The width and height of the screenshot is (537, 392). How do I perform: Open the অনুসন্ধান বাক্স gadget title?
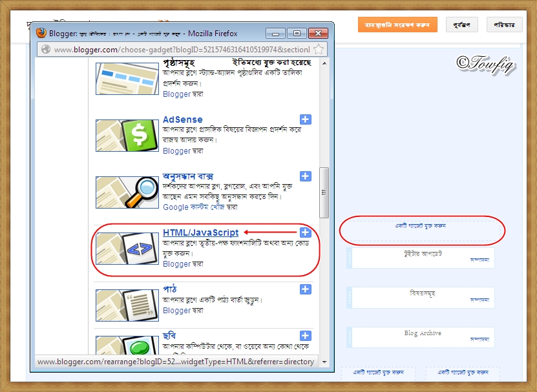coord(188,176)
